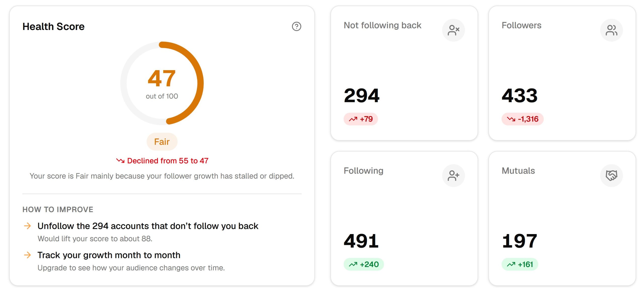Click the red declining trend icon

pos(120,160)
